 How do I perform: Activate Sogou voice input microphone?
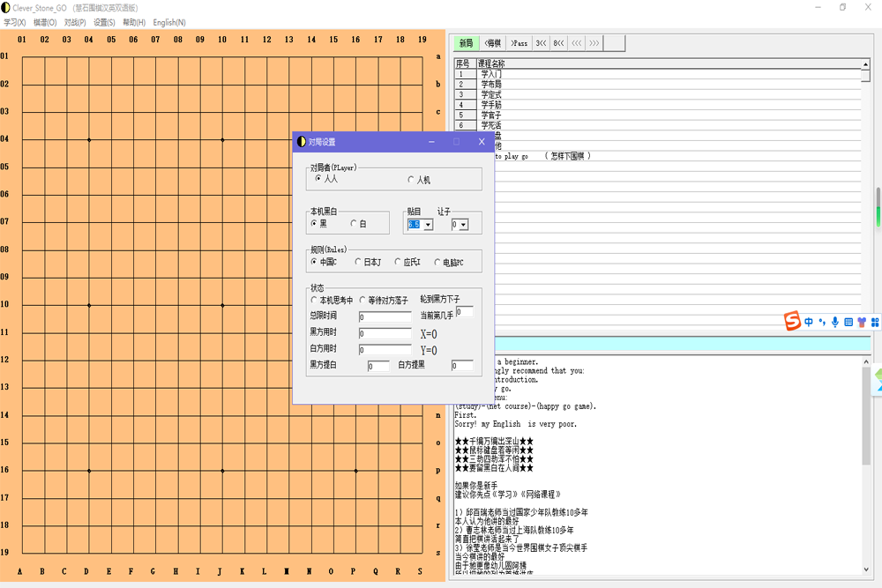click(835, 323)
